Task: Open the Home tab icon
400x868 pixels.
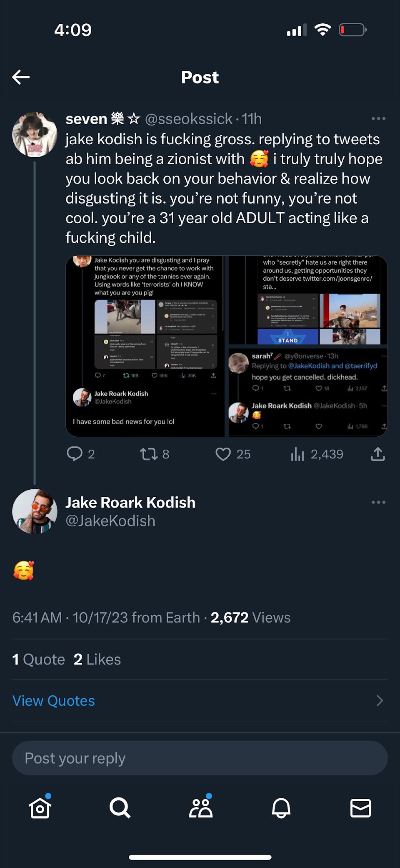Action: click(40, 808)
